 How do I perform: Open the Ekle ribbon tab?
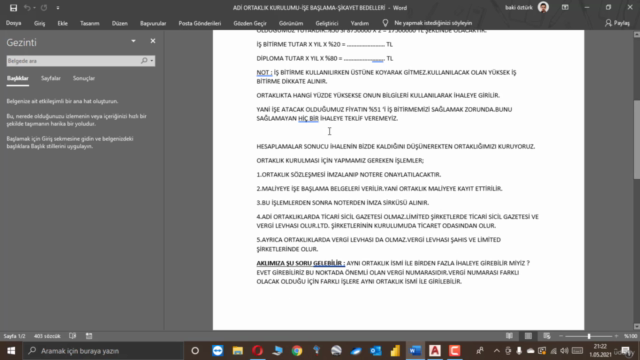(62, 23)
